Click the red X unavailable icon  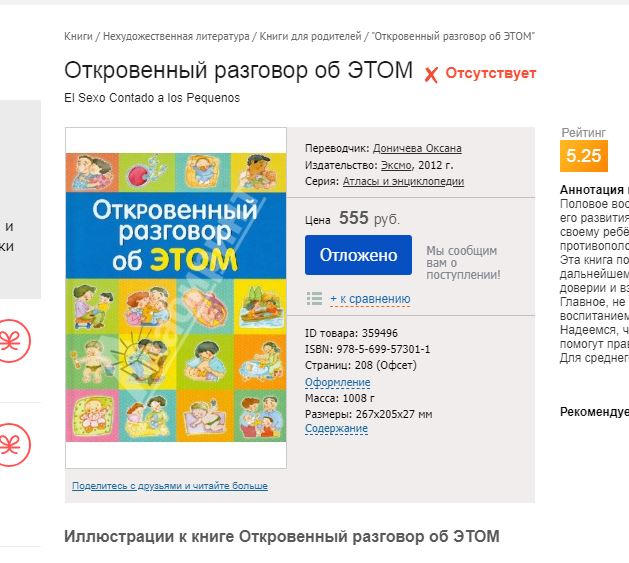431,74
